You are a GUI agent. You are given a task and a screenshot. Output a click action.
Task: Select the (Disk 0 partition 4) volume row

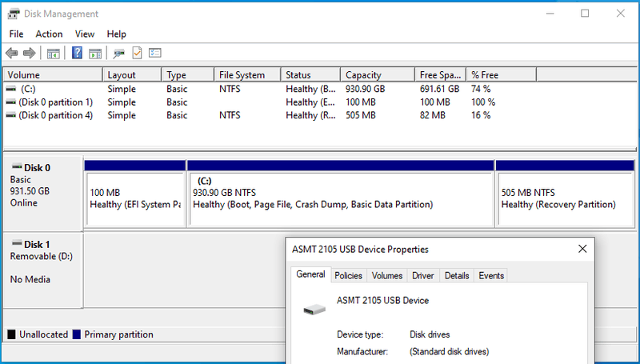[x=270, y=115]
